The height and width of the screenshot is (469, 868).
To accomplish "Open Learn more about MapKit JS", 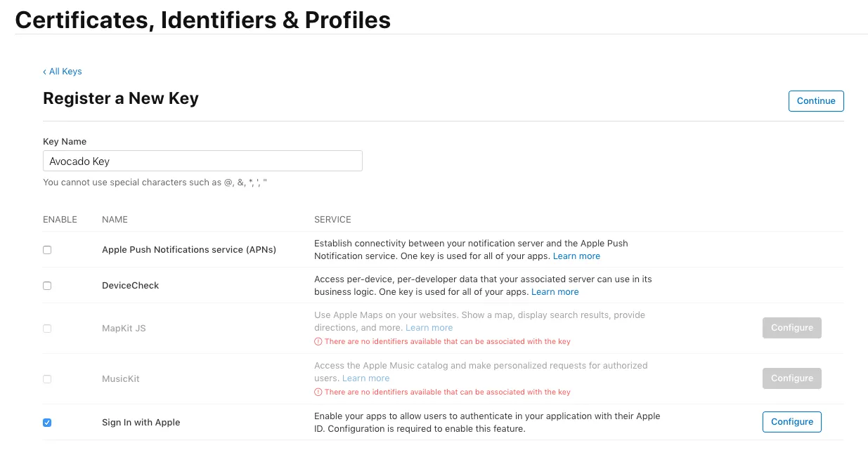I will pyautogui.click(x=429, y=327).
